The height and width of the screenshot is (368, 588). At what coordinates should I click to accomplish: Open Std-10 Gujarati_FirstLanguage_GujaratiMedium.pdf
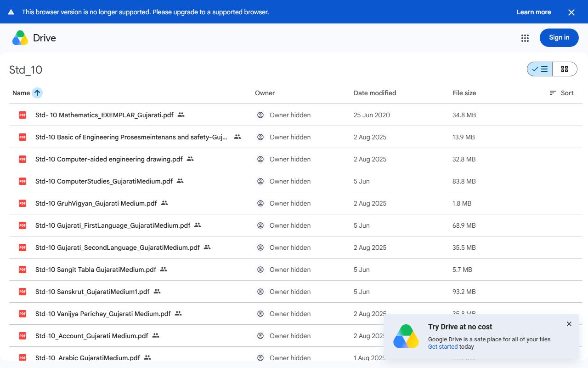113,225
